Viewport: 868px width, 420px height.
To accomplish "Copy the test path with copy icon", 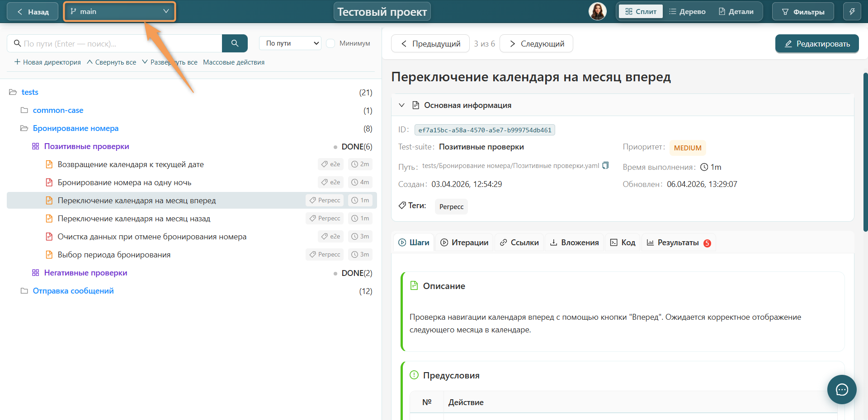I will point(606,166).
